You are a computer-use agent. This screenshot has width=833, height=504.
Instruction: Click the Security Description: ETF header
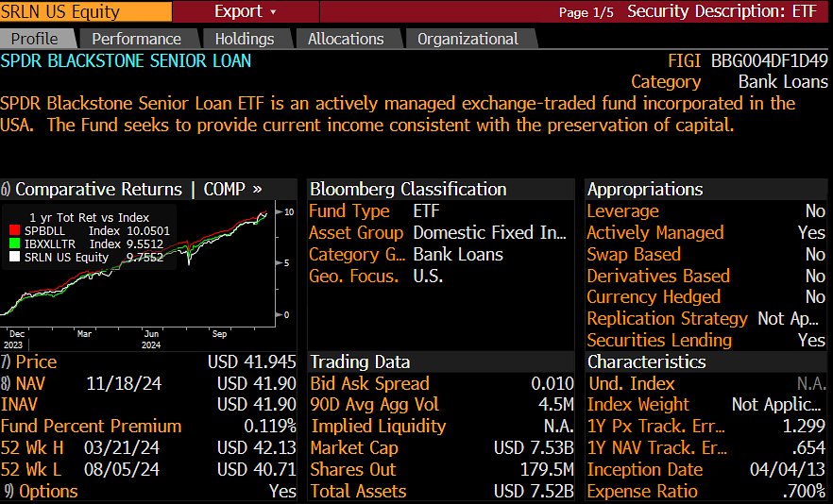click(x=722, y=11)
